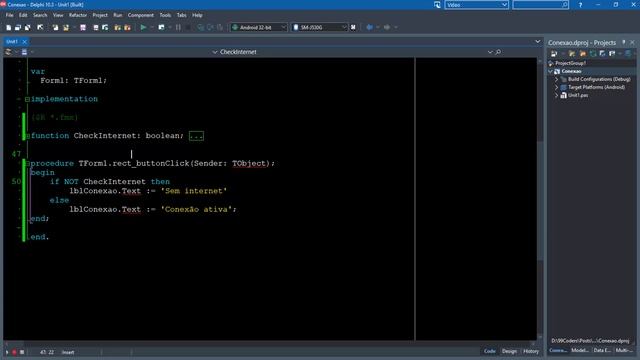Switch to the Model View bottom tab
The height and width of the screenshot is (360, 640).
pos(580,350)
